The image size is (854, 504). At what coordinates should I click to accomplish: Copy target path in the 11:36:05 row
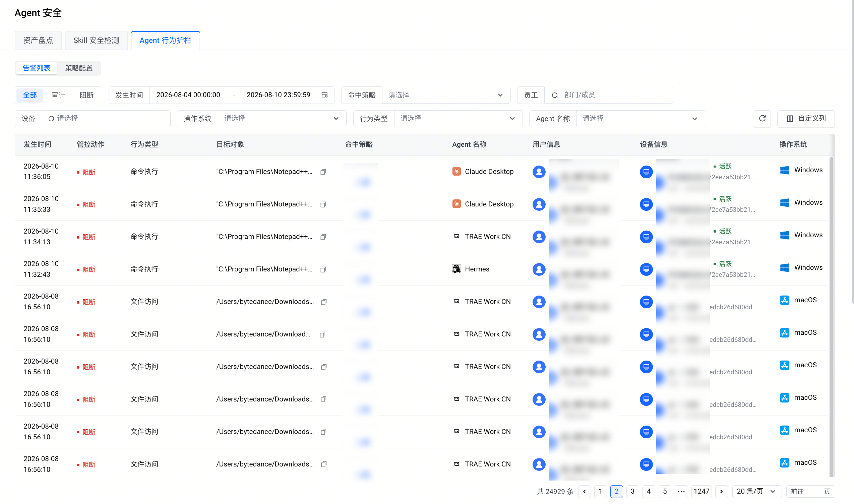[323, 172]
